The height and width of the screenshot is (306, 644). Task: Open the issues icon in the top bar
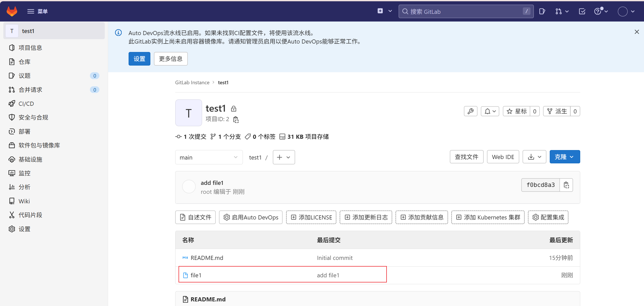point(542,12)
